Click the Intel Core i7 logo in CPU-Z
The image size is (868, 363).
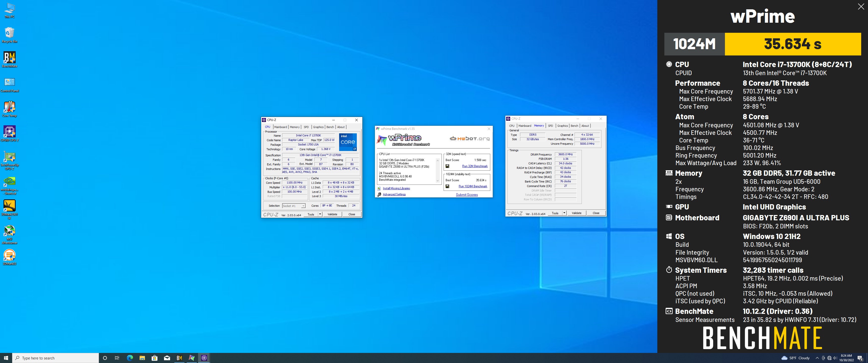point(348,142)
